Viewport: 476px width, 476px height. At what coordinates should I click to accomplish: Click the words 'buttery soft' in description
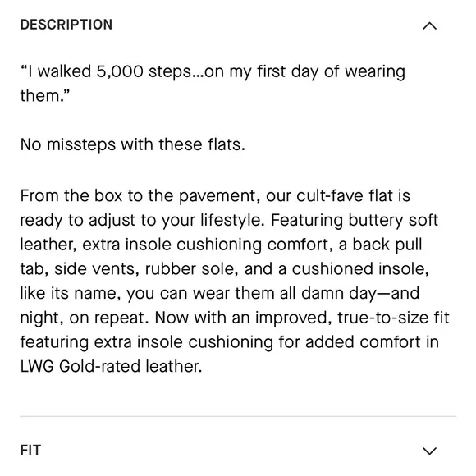[x=393, y=220]
